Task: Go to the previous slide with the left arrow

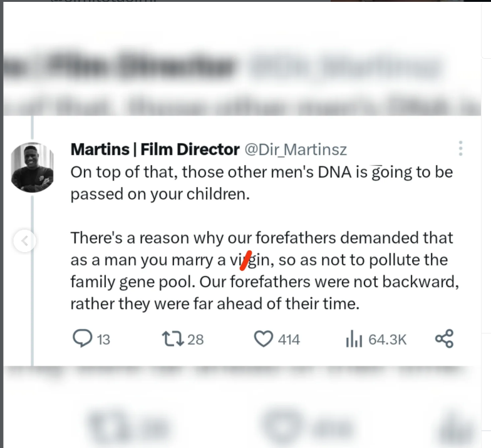Action: [x=24, y=240]
